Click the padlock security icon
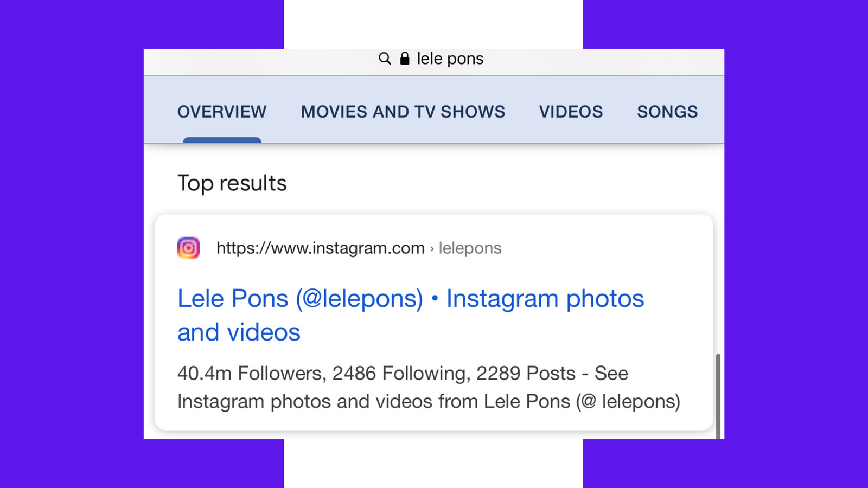 point(405,59)
